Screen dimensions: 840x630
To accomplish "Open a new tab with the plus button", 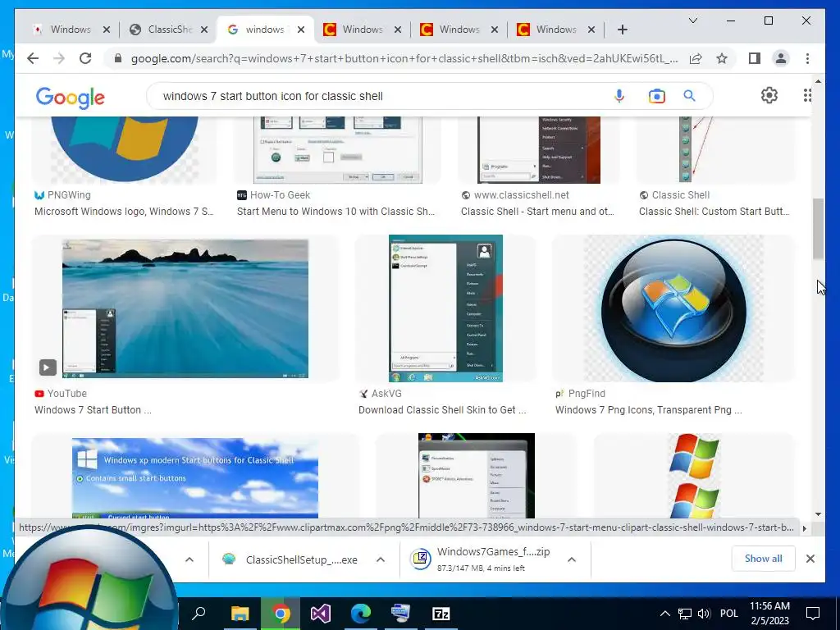I will [x=622, y=30].
